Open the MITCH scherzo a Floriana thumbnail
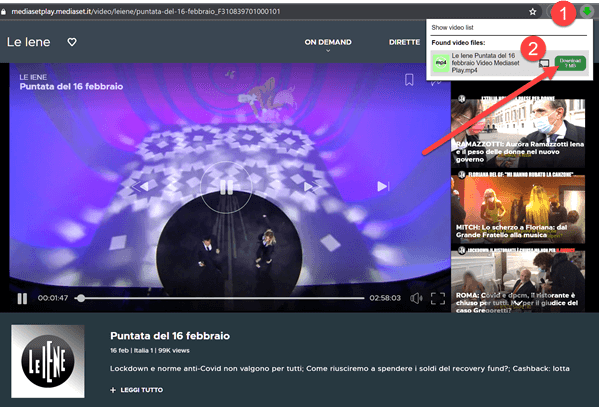 (x=518, y=208)
